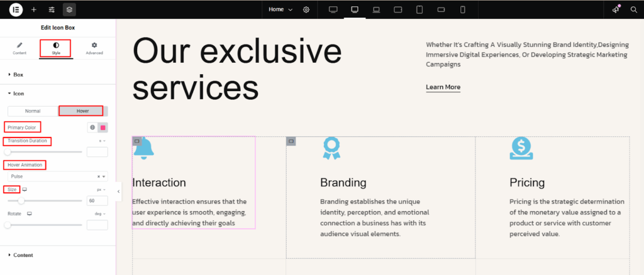The image size is (644, 275).
Task: Switch to mobile portrait device preview
Action: tap(463, 9)
